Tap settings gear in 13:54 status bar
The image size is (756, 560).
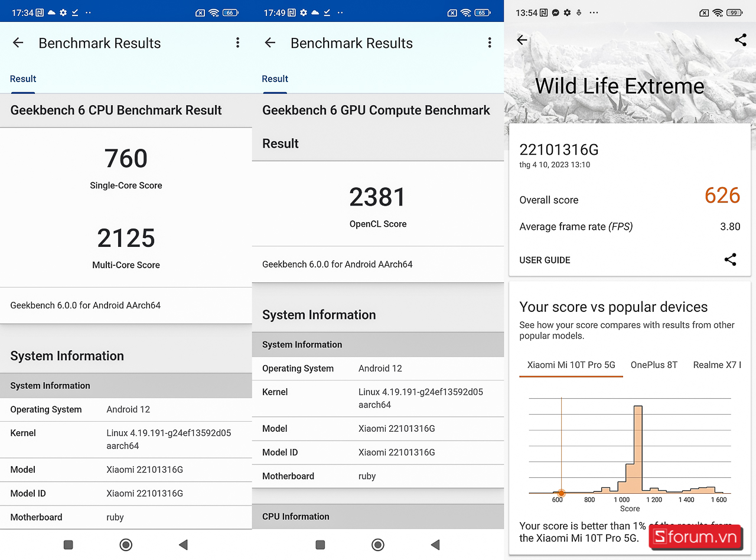(x=568, y=12)
